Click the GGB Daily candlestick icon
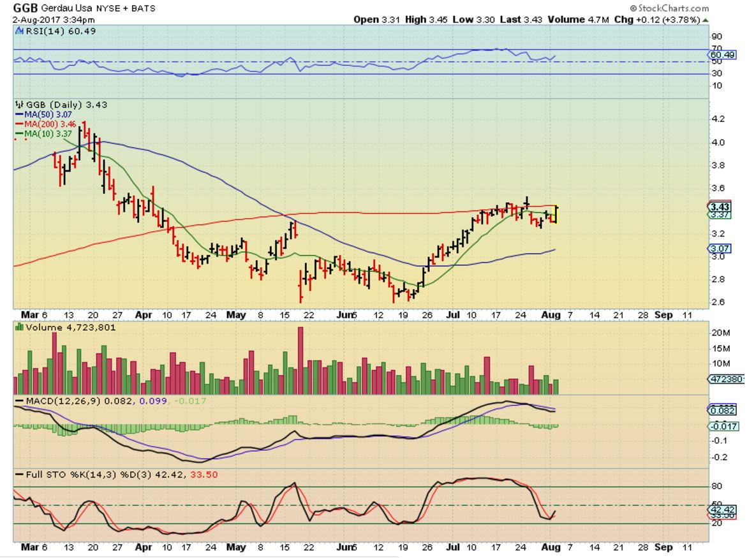Screen dimensions: 756x558 [x=19, y=105]
